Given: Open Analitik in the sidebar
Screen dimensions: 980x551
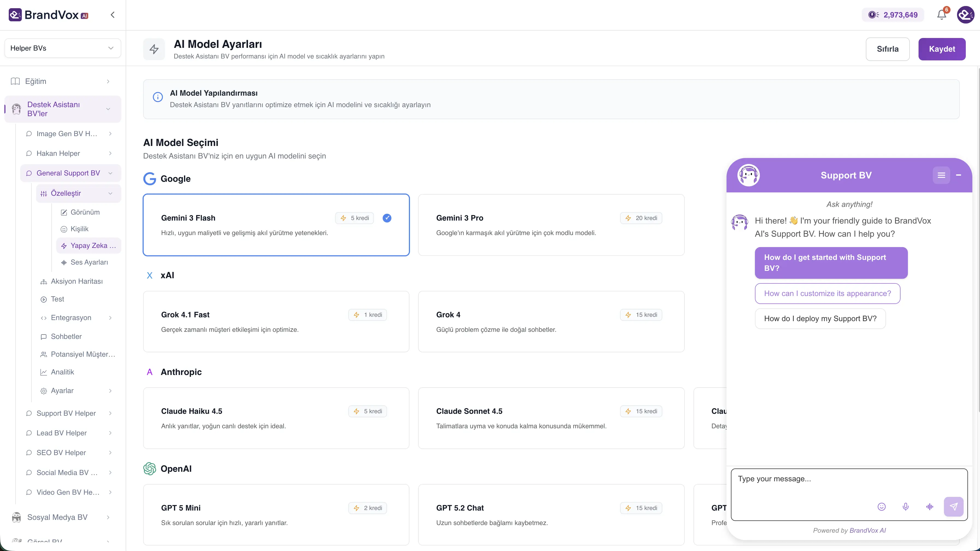Looking at the screenshot, I should tap(62, 372).
